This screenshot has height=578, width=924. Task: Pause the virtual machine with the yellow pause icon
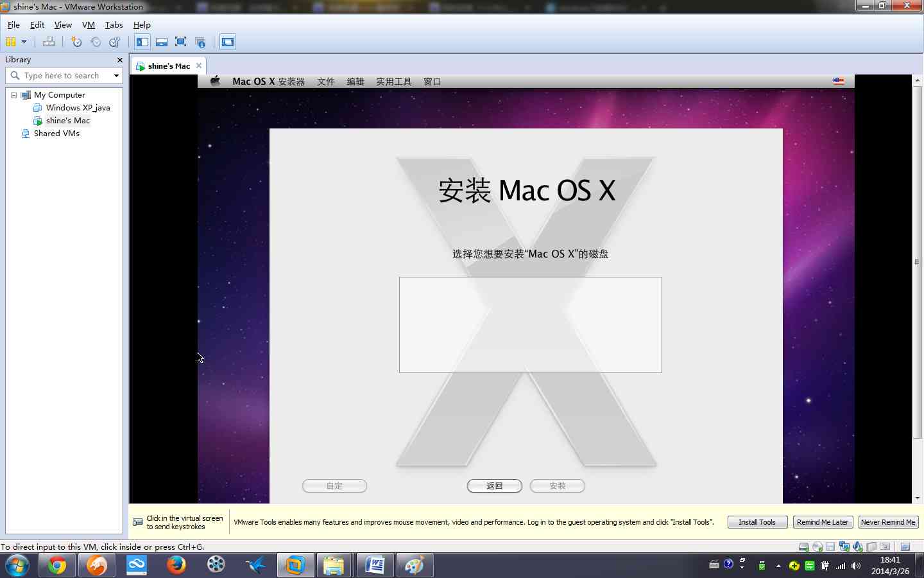[11, 42]
